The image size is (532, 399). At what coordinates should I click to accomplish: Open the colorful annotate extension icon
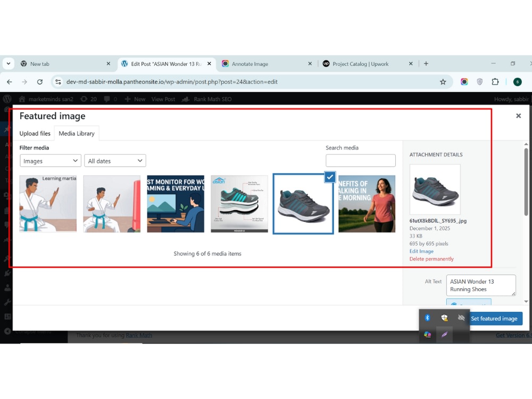click(x=464, y=82)
